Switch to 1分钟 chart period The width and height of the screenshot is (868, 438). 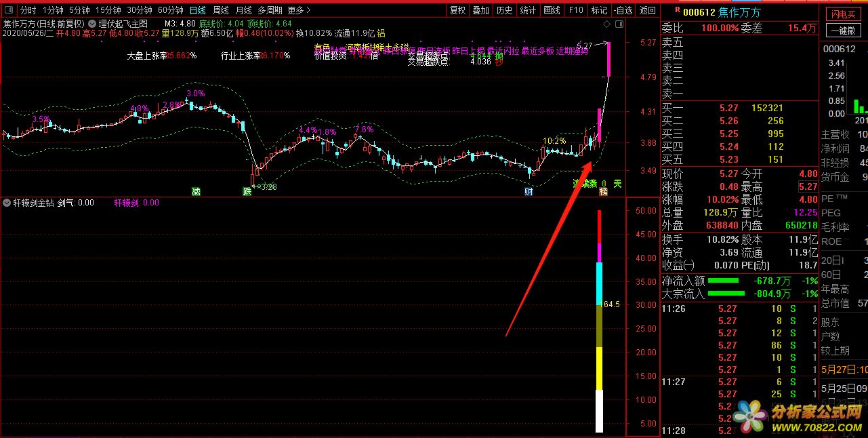(x=53, y=10)
